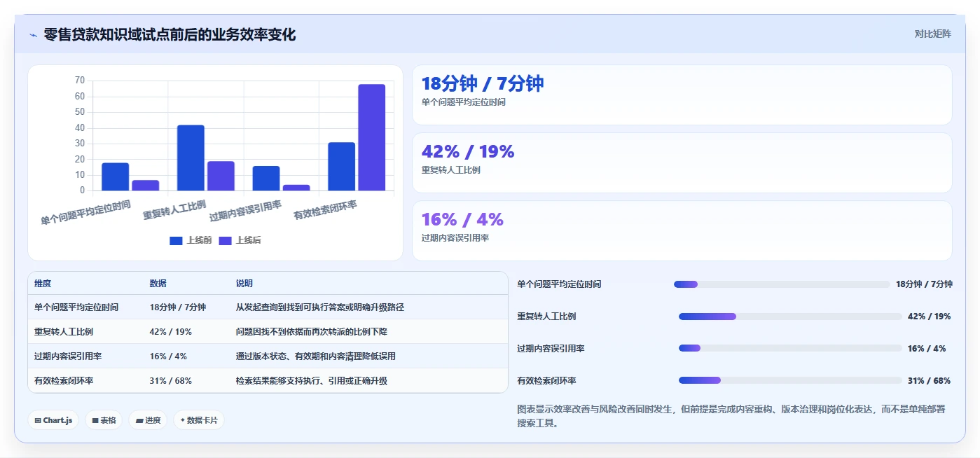The width and height of the screenshot is (980, 458).
Task: Click table cell 过期内容误引用率
Action: click(68, 356)
